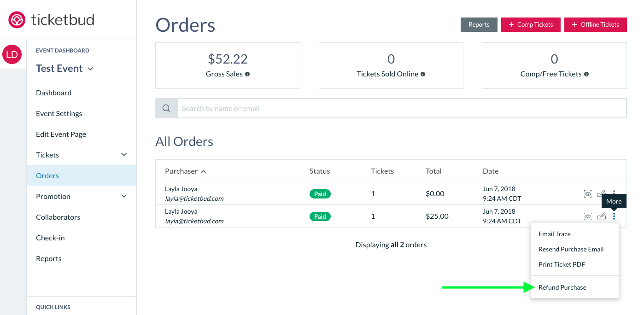Click the search magnifier icon above All Orders
The width and height of the screenshot is (644, 315).
coord(166,108)
